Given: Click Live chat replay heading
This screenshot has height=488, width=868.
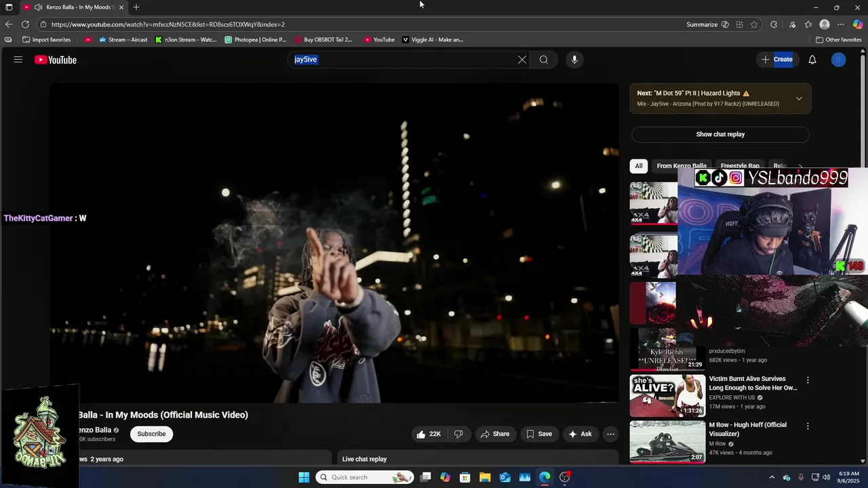Looking at the screenshot, I should [364, 459].
